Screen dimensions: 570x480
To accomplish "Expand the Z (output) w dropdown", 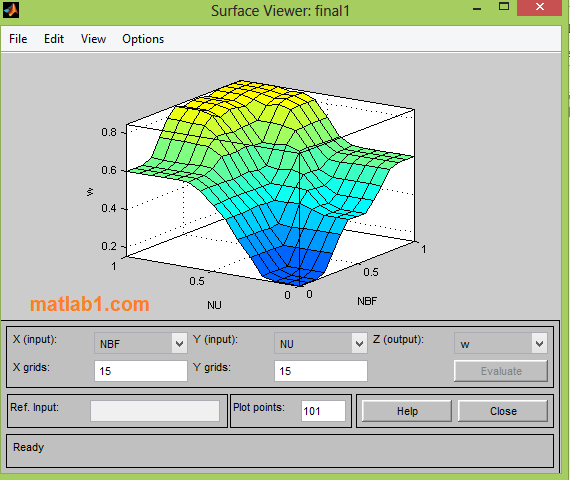I will (501, 343).
